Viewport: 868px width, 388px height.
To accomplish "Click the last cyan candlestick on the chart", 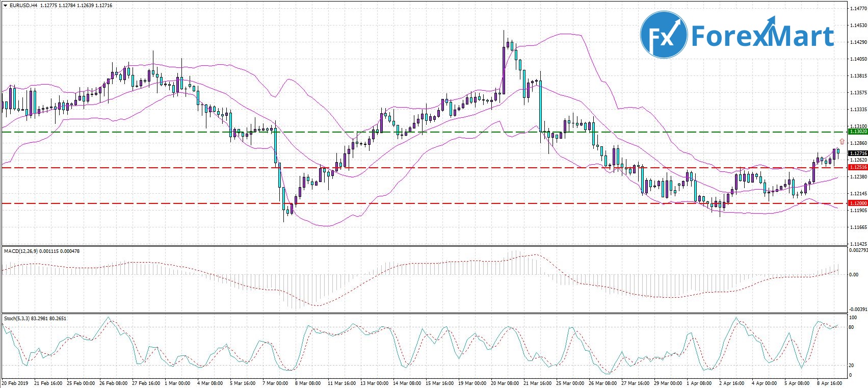I will (x=838, y=150).
